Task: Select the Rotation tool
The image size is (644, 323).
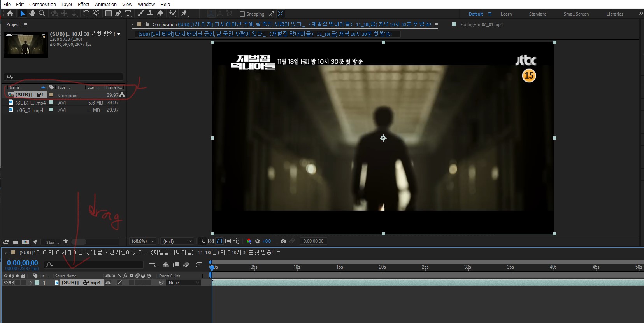Action: [x=86, y=14]
